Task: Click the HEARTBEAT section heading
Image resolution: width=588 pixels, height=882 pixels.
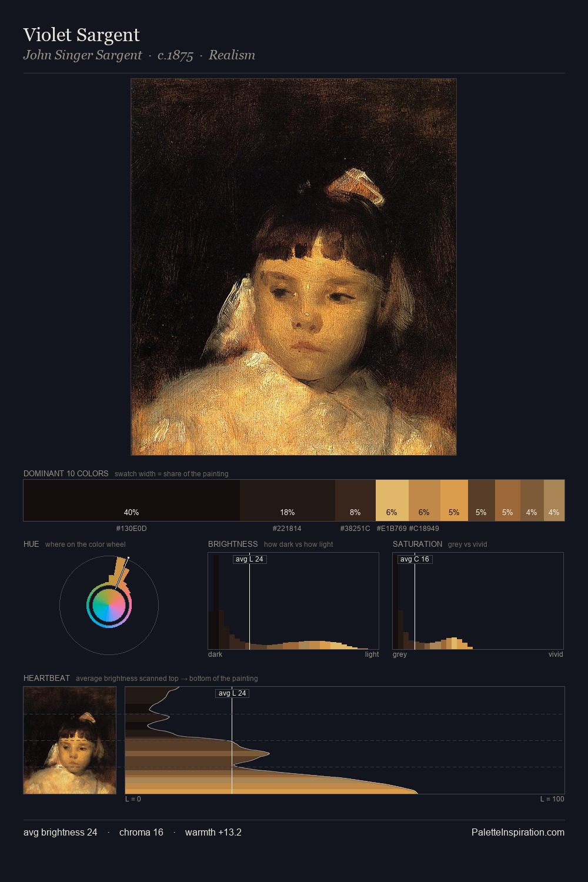Action: coord(46,678)
